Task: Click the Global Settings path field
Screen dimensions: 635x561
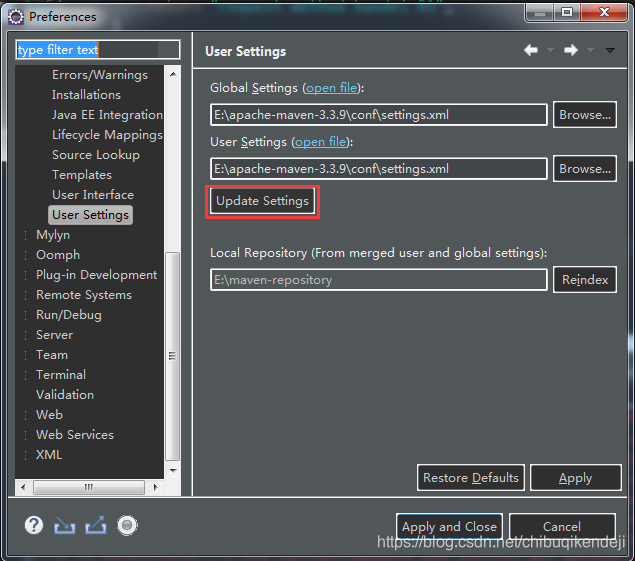Action: [x=379, y=115]
